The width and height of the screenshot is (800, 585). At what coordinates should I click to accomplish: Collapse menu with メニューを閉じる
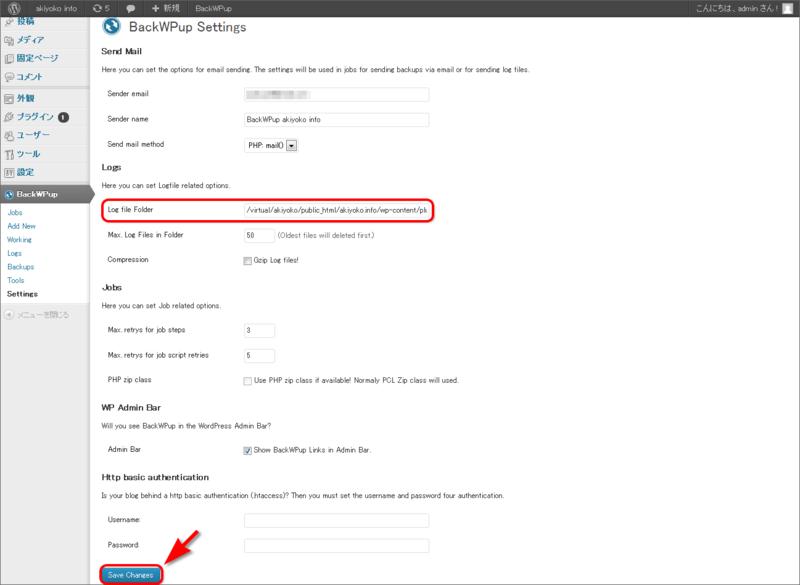[x=37, y=315]
